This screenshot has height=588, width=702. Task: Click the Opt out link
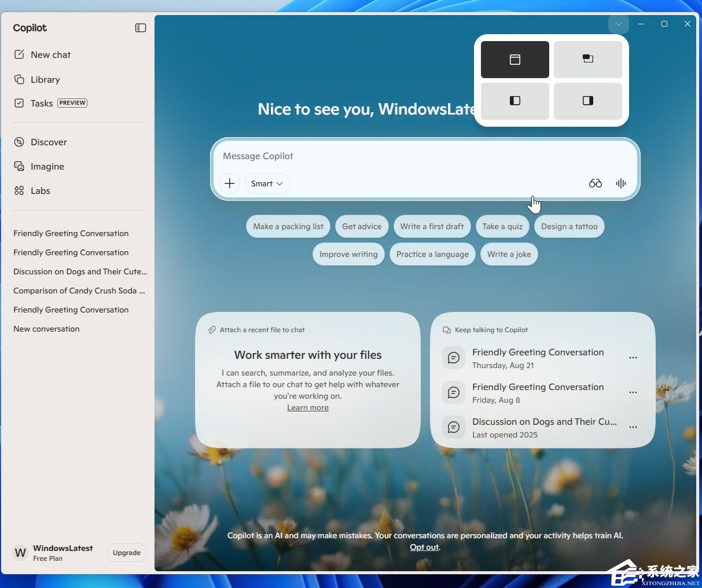425,547
